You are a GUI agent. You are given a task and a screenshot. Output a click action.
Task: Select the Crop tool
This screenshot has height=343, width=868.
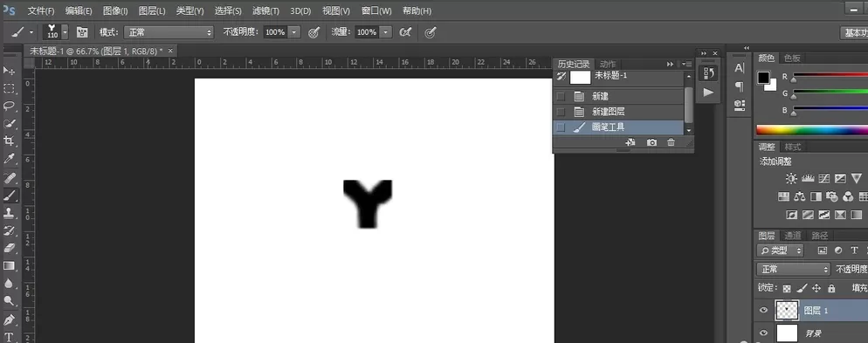(9, 141)
